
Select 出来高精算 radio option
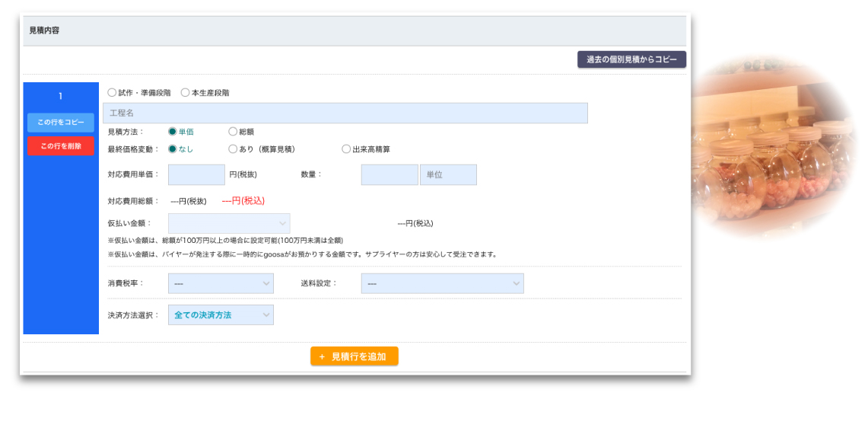coord(346,149)
